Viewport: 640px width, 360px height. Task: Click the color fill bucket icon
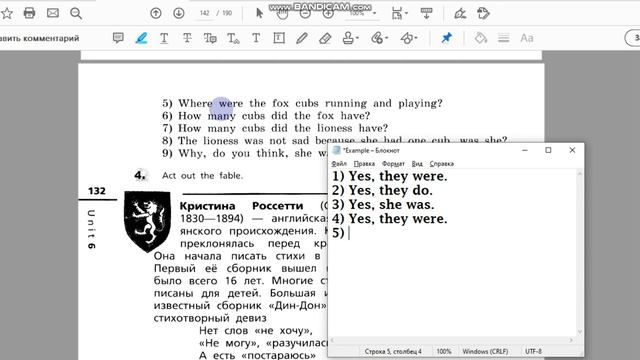(481, 38)
